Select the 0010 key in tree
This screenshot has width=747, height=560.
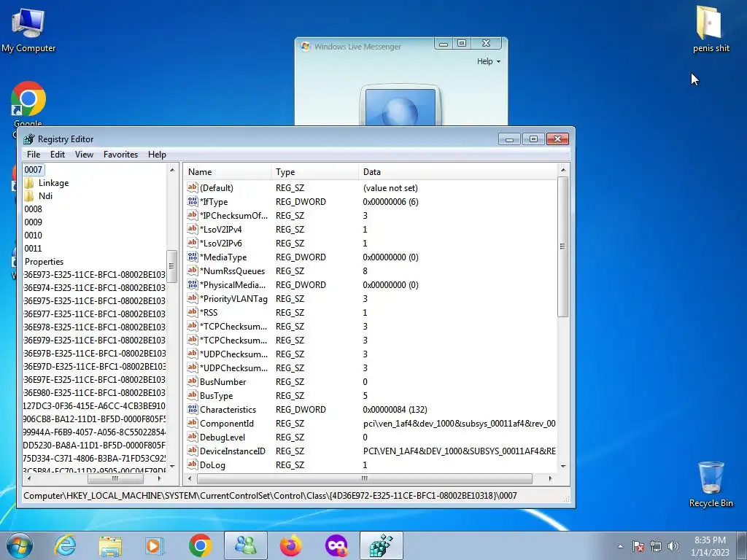coord(34,236)
